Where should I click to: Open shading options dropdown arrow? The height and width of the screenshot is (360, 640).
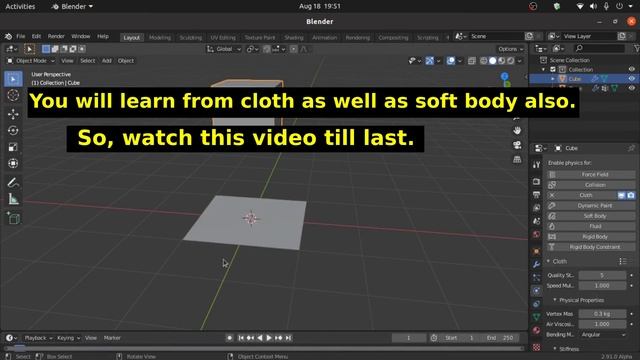point(520,61)
